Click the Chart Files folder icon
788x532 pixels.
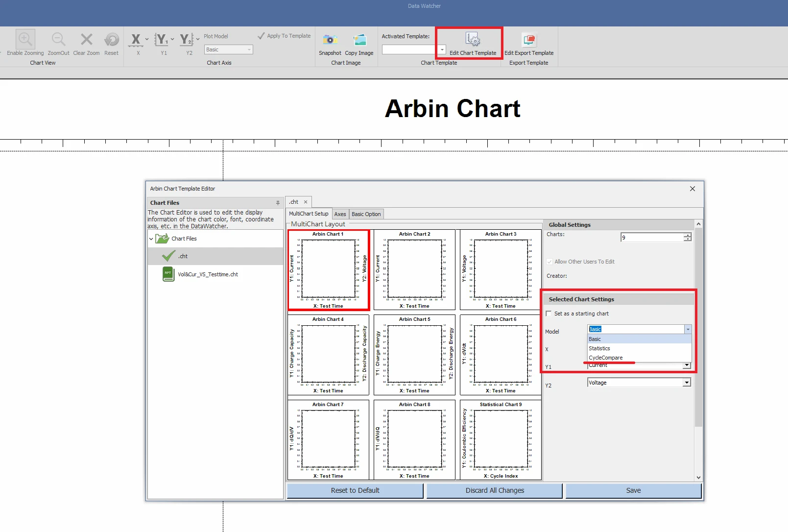click(162, 239)
